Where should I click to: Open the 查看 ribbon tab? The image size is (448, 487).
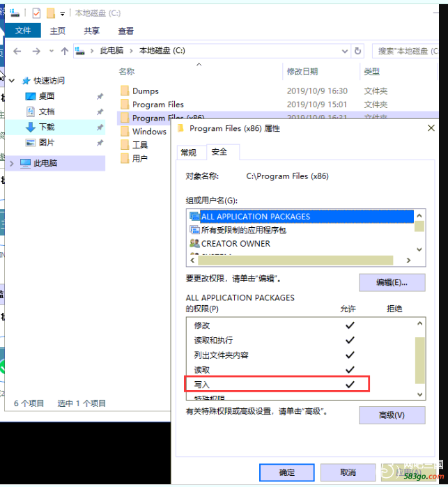[125, 31]
